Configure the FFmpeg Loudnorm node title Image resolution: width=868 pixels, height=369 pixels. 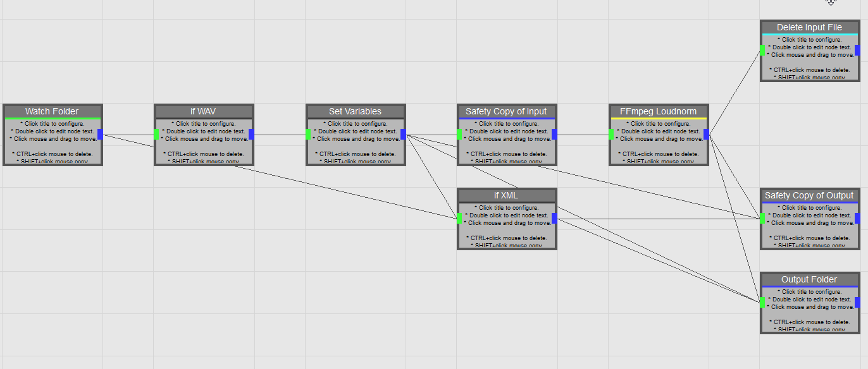tap(658, 111)
